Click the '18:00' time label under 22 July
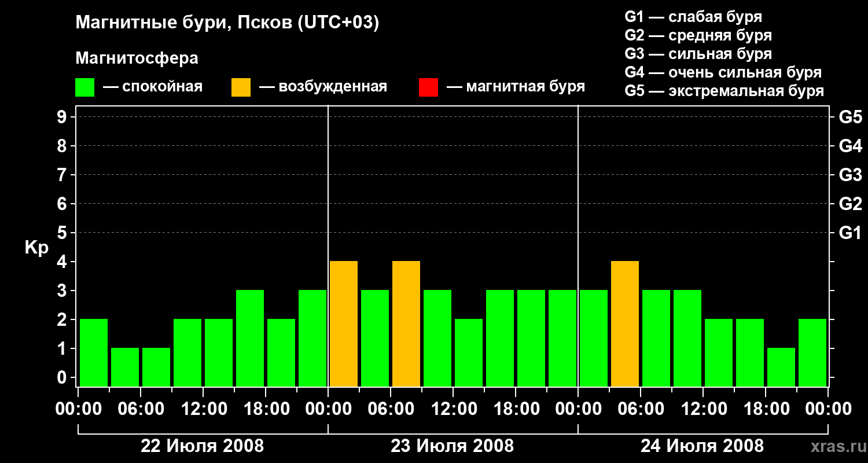 pyautogui.click(x=266, y=409)
